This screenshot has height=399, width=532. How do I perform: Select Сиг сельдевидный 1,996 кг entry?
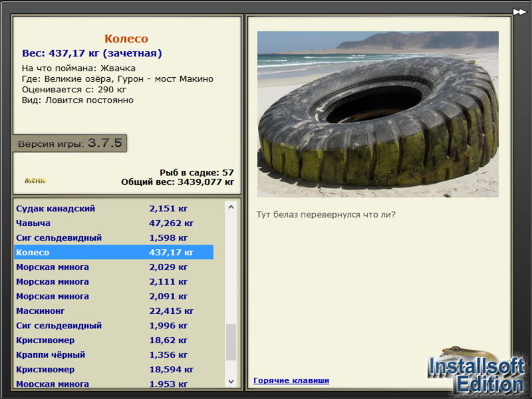point(114,325)
